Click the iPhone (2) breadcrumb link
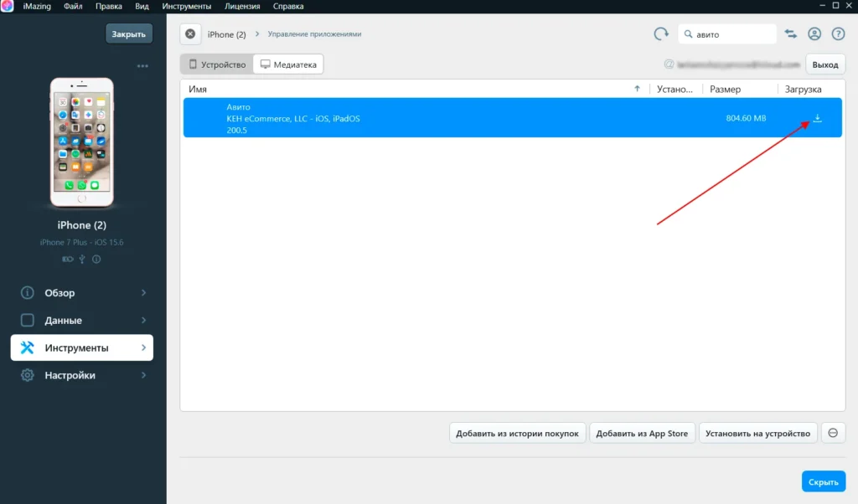Screen dimensions: 858x504 226,33
